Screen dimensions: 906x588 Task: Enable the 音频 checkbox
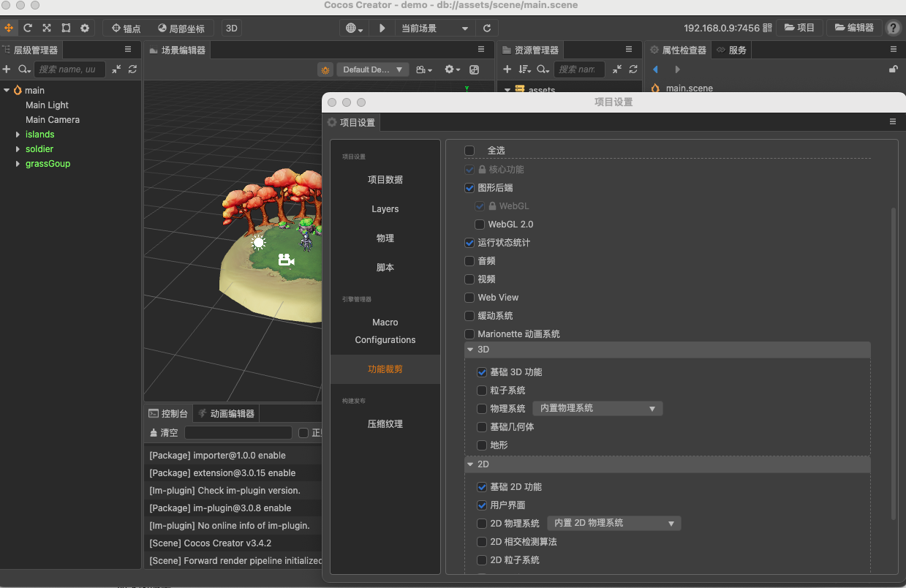[x=469, y=261]
